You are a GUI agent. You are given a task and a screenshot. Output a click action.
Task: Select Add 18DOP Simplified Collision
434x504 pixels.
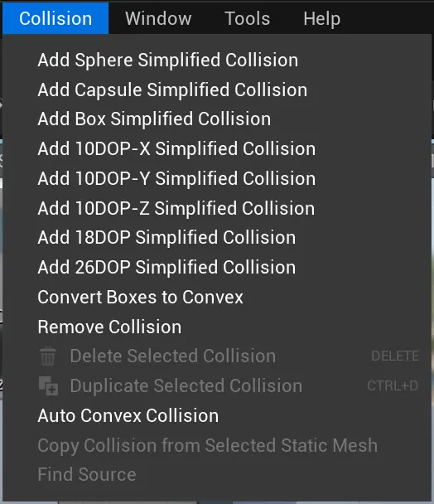[217, 238]
